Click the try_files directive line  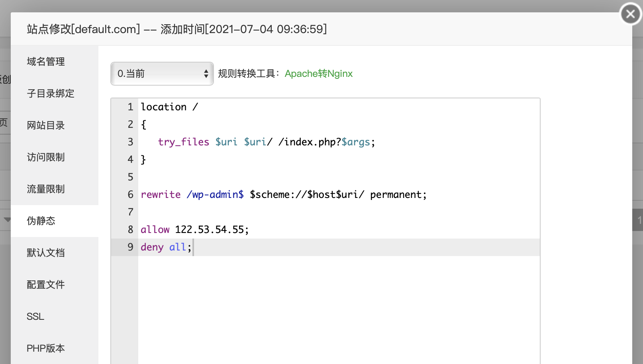click(267, 142)
